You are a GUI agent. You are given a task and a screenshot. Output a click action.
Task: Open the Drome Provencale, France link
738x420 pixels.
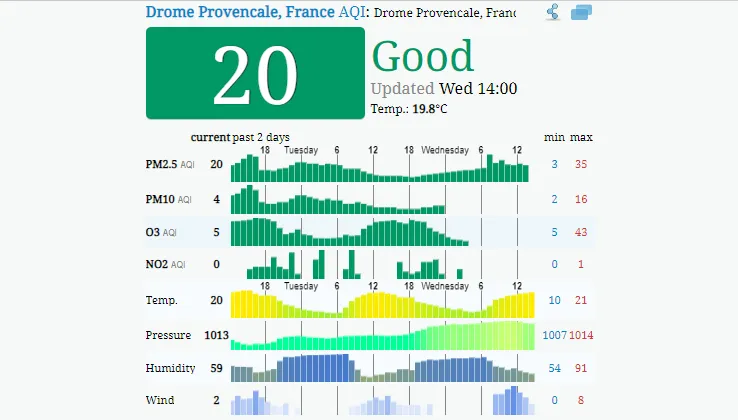click(x=240, y=12)
